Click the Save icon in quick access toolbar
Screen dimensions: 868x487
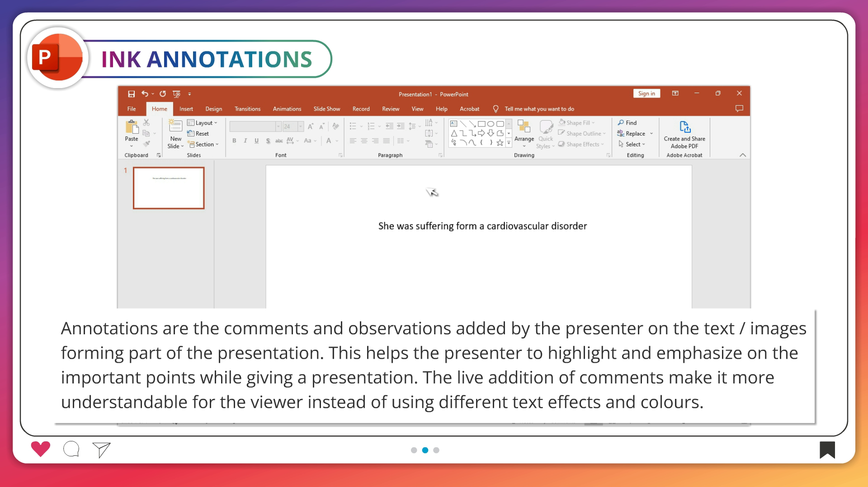(131, 94)
